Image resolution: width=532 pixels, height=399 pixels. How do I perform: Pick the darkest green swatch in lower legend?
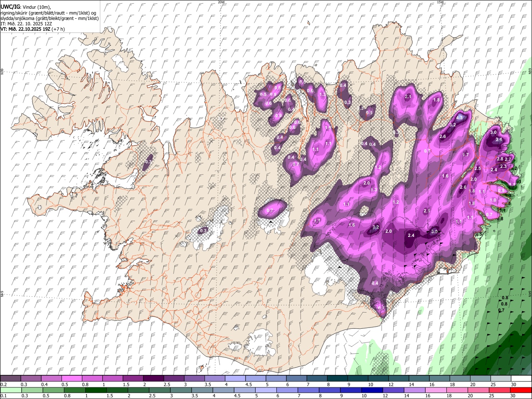(x=96, y=390)
